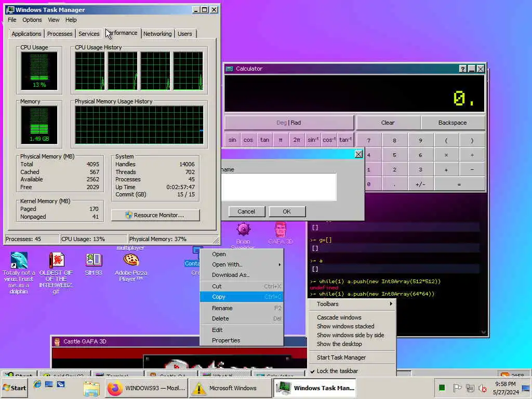Switch to the Applications tab
The image size is (532, 399).
click(26, 34)
